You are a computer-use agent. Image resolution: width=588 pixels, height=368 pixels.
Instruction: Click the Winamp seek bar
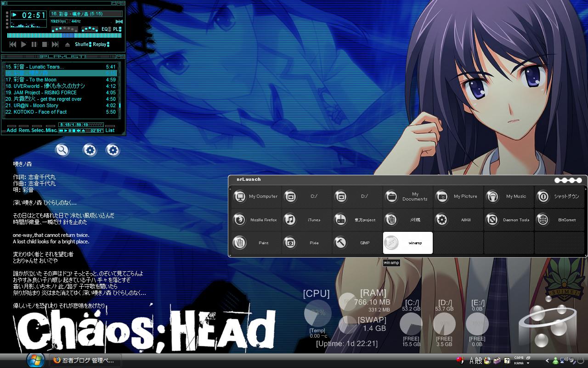click(x=64, y=35)
